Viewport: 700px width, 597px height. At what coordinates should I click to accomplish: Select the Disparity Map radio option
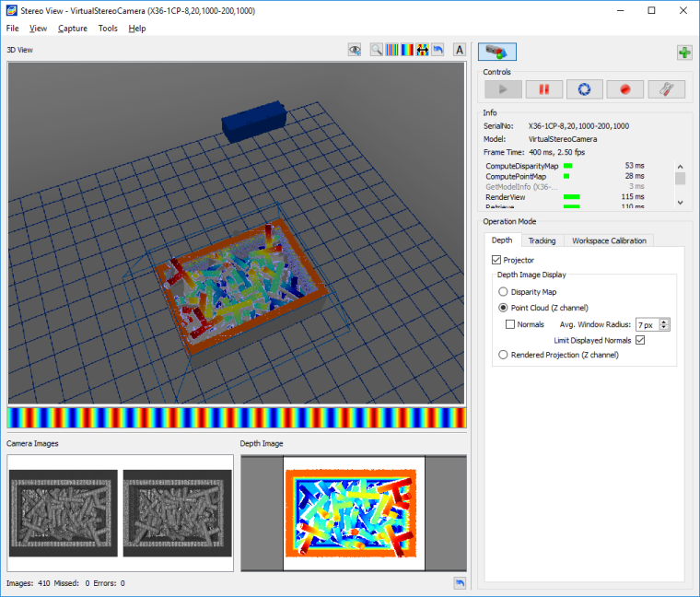tap(503, 292)
